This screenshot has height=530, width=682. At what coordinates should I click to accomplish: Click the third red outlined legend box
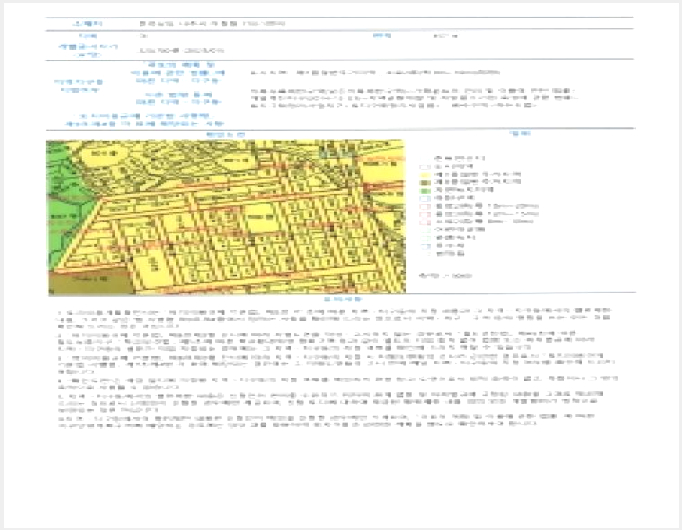425,222
